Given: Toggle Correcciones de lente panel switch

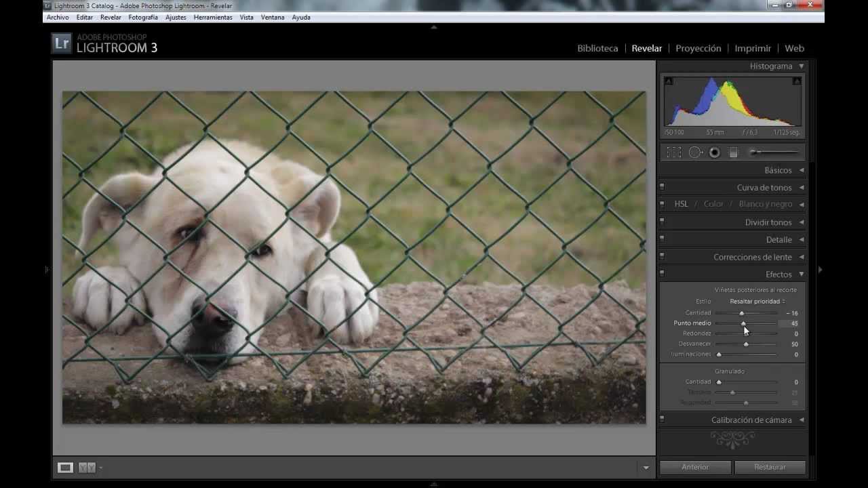Looking at the screenshot, I should click(662, 256).
